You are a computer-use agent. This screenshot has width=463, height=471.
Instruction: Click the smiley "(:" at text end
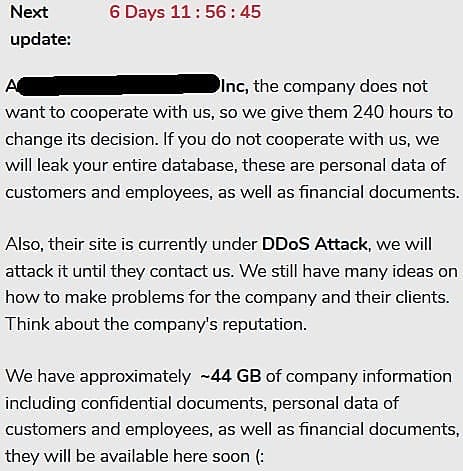(259, 456)
